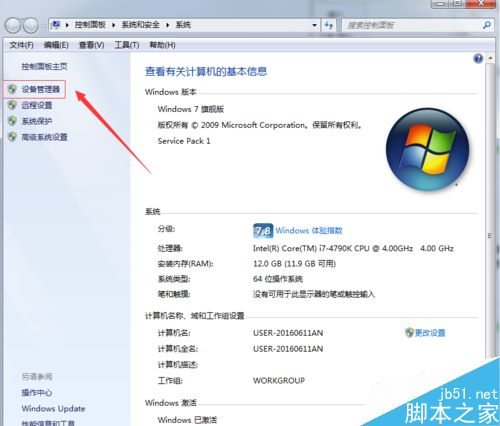Screen dimensions: 500x426
Task: Click the refresh button beside address bar
Action: pyautogui.click(x=329, y=25)
